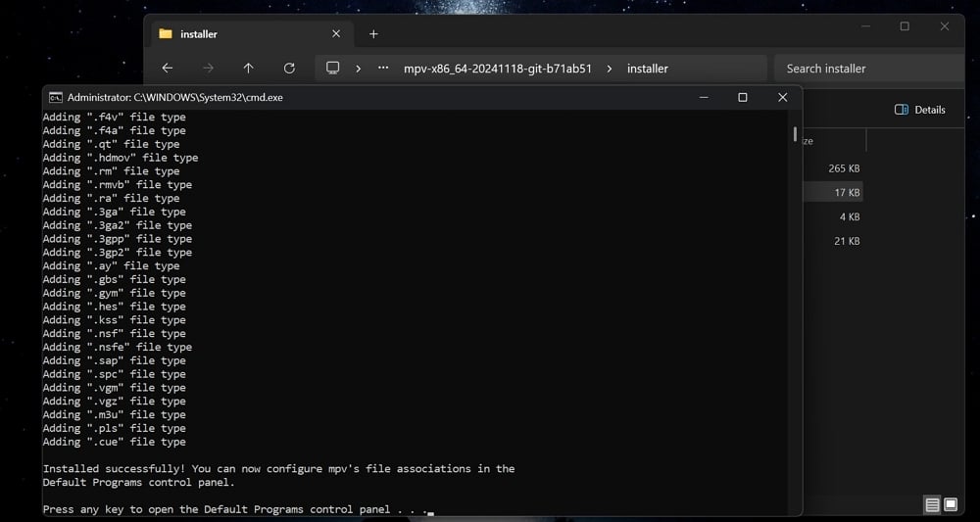Select the installer breadcrumb segment
Screen dimensions: 980x522
(648, 69)
